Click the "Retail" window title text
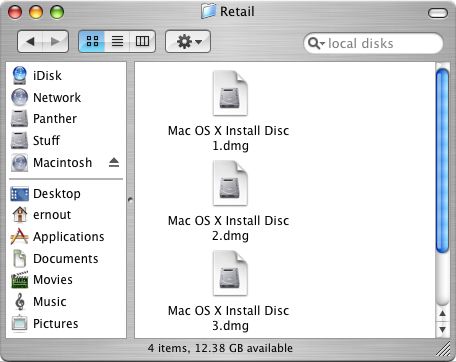Image resolution: width=456 pixels, height=362 pixels. click(x=237, y=11)
